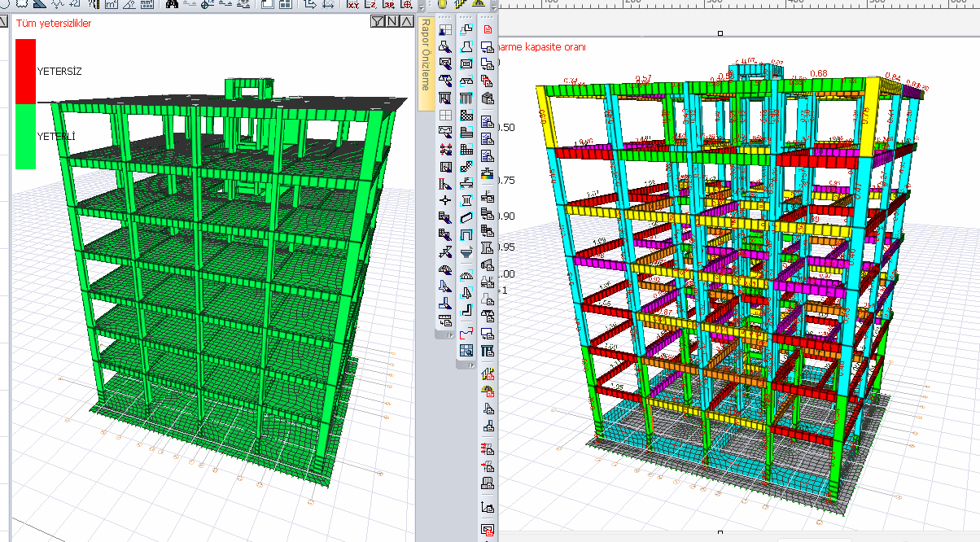This screenshot has width=980, height=542.
Task: Click the mm² ruler measurement icon
Action: coord(147,4)
